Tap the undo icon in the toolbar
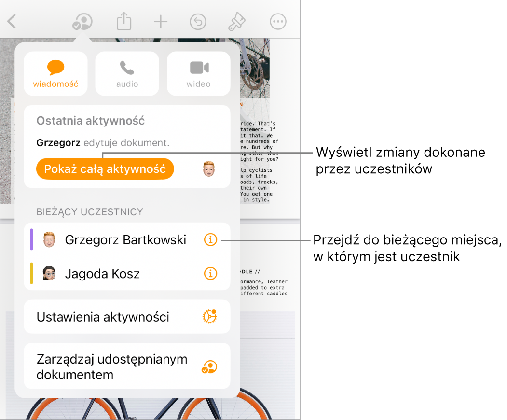507x420 pixels. tap(198, 22)
